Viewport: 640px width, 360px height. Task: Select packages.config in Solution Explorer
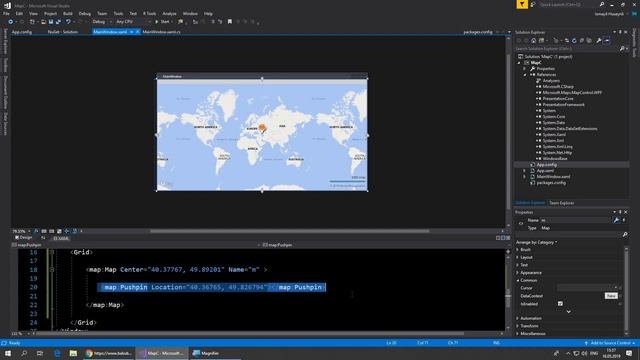click(551, 183)
